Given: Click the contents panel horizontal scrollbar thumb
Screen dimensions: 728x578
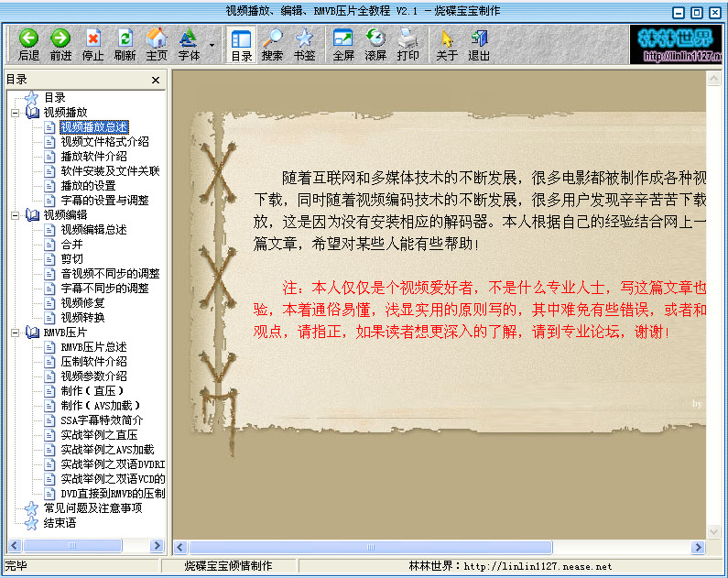Looking at the screenshot, I should click(72, 546).
